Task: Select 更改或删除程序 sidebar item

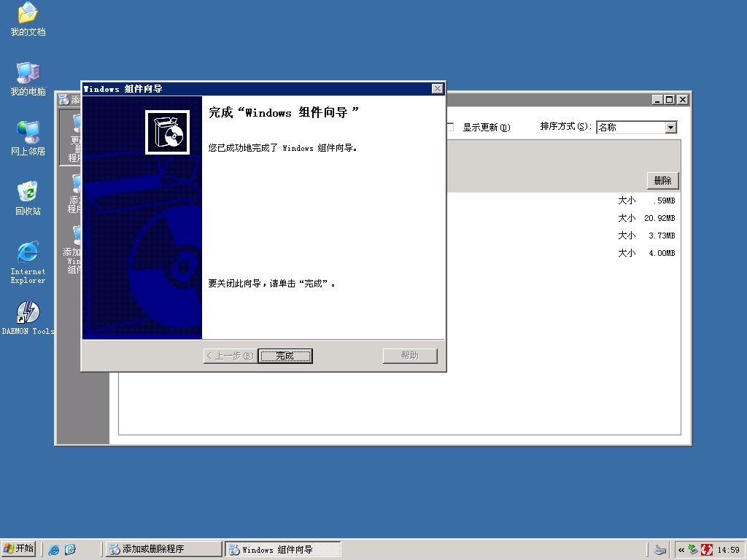Action: click(x=70, y=137)
